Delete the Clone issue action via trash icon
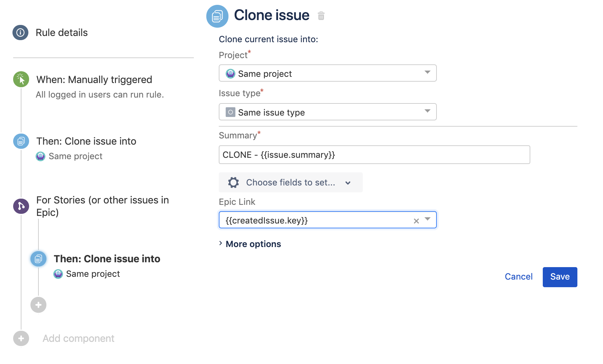This screenshot has height=364, width=603. pos(321,16)
